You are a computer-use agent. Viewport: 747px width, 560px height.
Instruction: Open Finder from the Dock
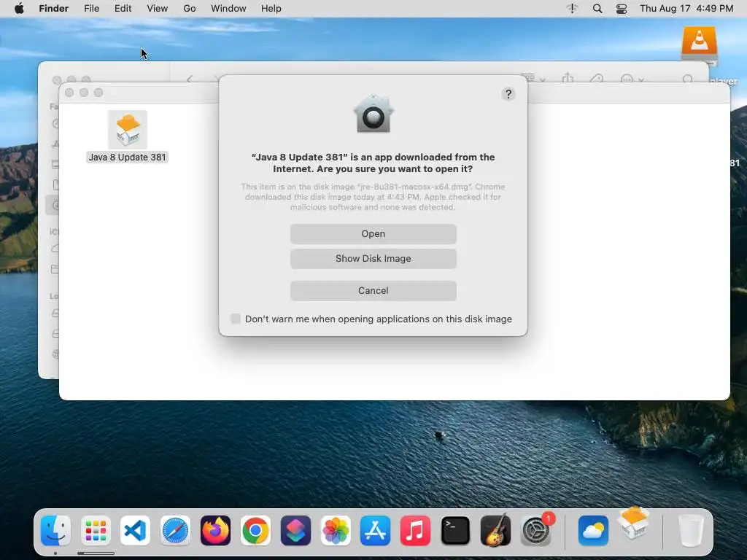point(55,530)
